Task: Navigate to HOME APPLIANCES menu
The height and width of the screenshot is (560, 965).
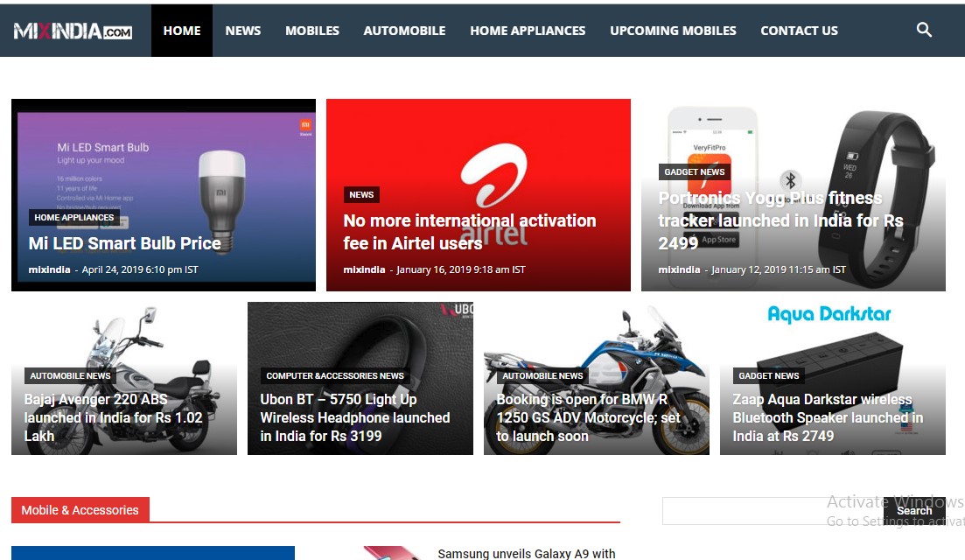Action: tap(528, 31)
